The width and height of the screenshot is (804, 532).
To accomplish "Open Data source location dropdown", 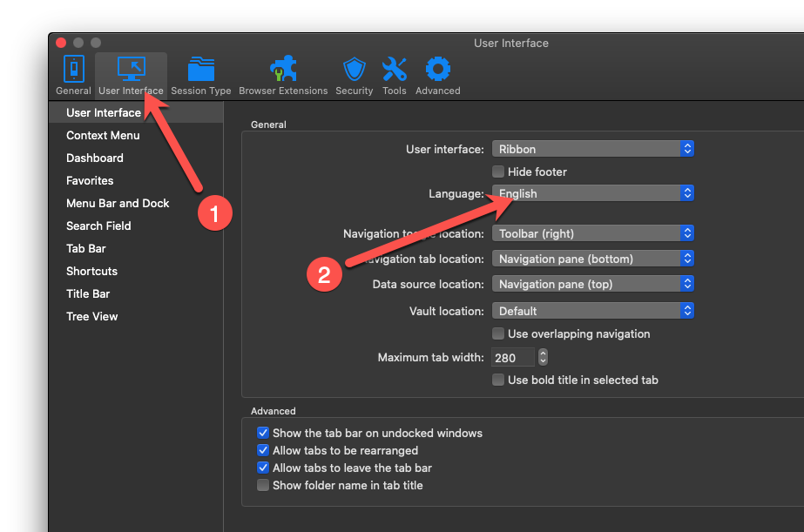I will click(x=592, y=284).
